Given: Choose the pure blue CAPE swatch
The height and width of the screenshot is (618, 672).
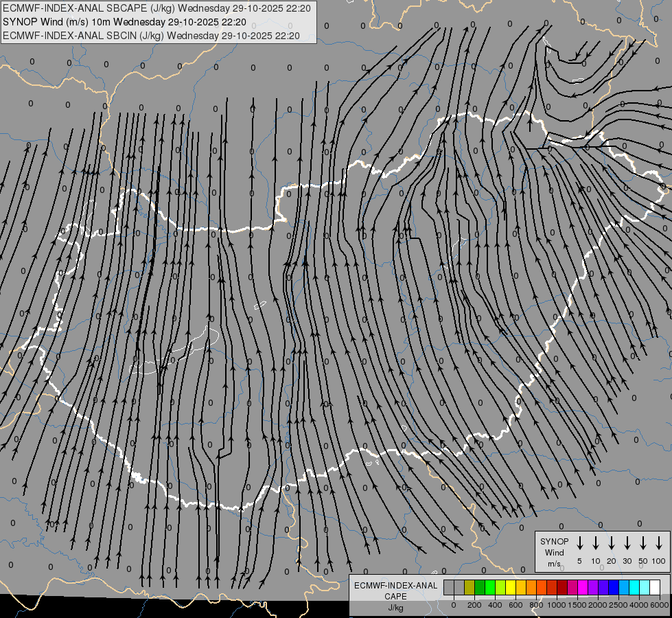Looking at the screenshot, I should click(x=613, y=587).
